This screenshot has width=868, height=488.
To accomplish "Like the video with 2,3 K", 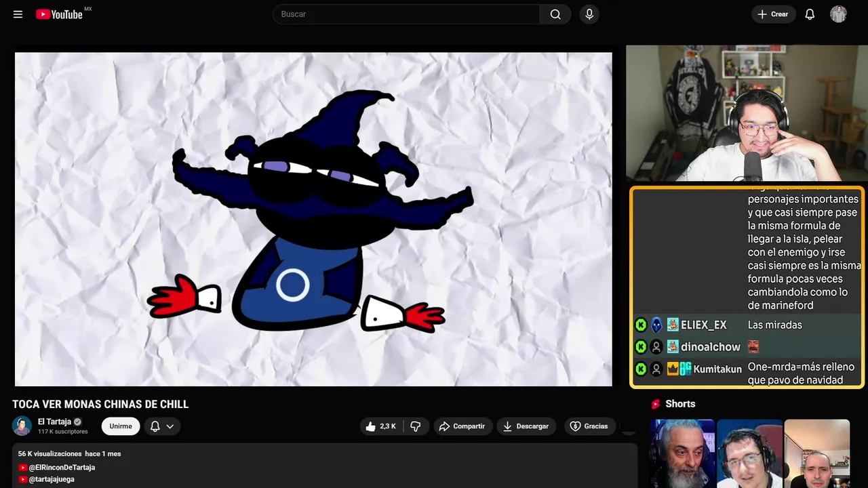I will (380, 426).
